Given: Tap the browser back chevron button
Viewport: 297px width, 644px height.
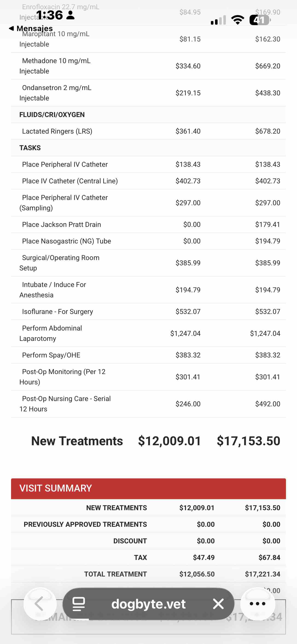Looking at the screenshot, I should [40, 604].
